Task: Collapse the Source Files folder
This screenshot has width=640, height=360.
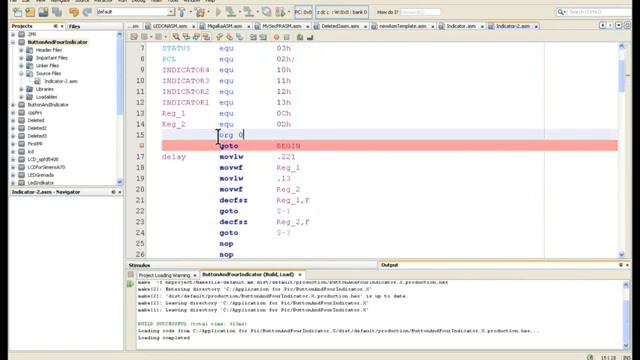Action: (x=21, y=73)
